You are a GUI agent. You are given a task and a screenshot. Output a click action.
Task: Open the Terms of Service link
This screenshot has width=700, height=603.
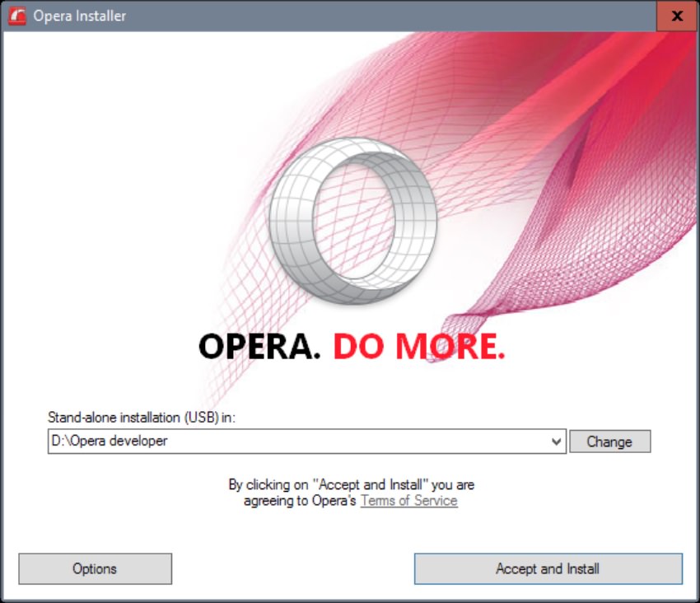408,501
